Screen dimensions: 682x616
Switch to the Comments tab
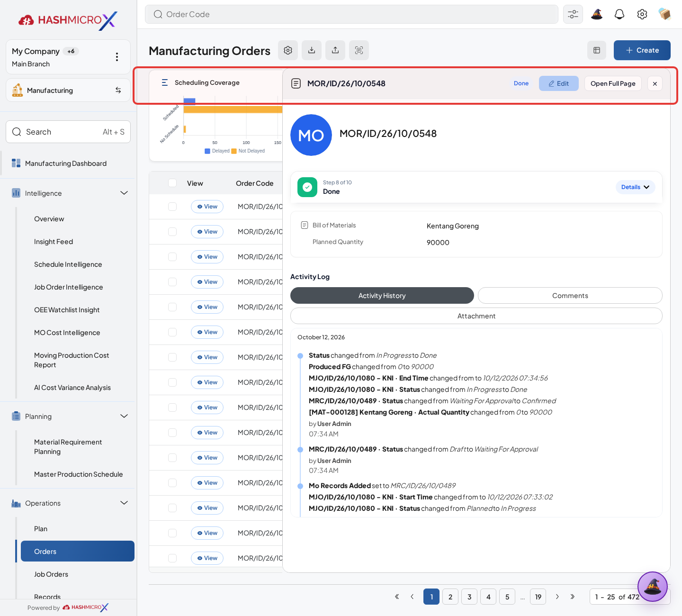coord(570,296)
